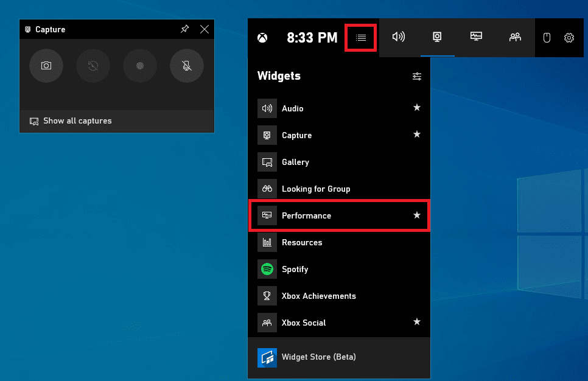Viewport: 588px width, 381px height.
Task: Pin the Capture widget
Action: [185, 29]
